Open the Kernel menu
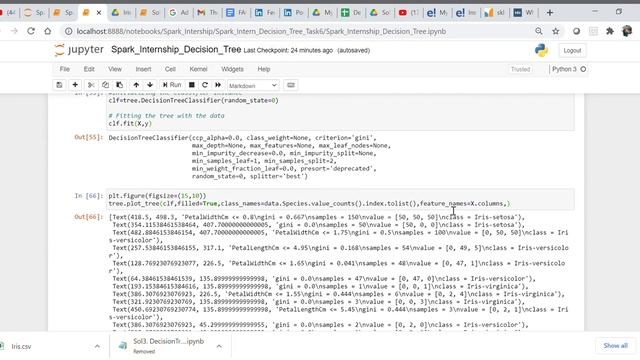The height and width of the screenshot is (360, 640). [x=198, y=69]
